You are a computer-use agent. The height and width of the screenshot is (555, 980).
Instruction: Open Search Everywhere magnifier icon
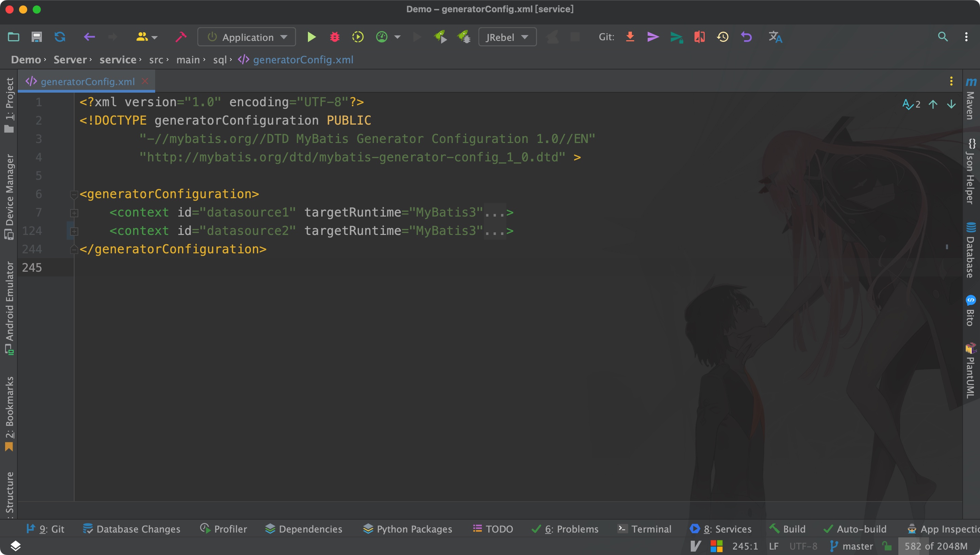tap(943, 37)
